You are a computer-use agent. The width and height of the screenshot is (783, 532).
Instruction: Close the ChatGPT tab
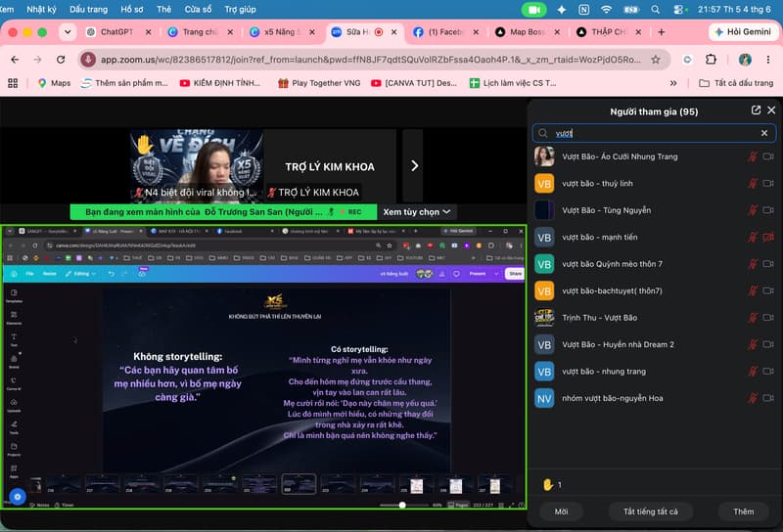click(x=149, y=32)
